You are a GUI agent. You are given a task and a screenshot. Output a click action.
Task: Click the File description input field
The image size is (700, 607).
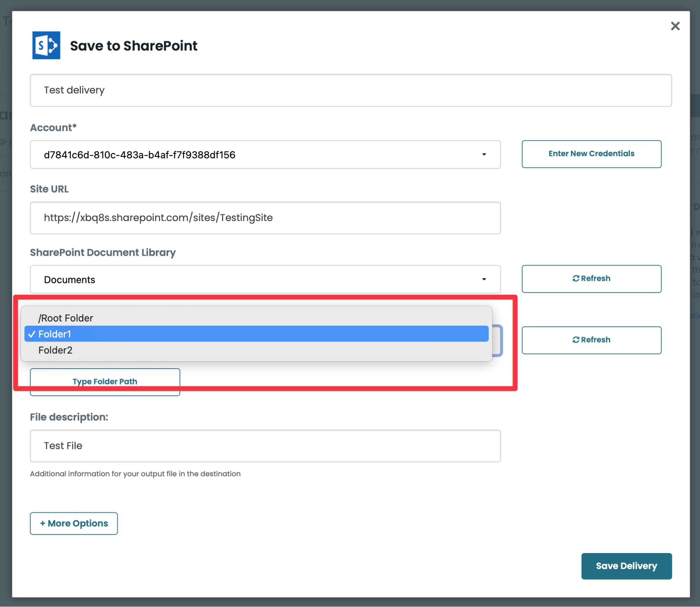pyautogui.click(x=265, y=446)
